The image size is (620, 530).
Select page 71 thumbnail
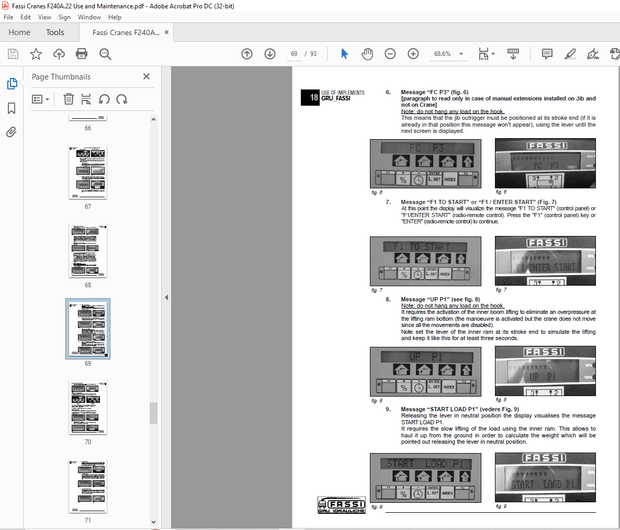tap(87, 486)
